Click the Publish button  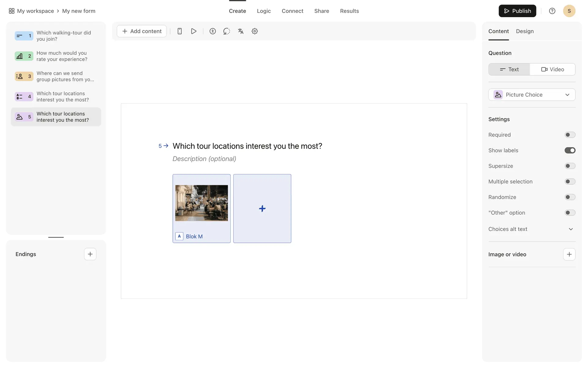tap(517, 11)
